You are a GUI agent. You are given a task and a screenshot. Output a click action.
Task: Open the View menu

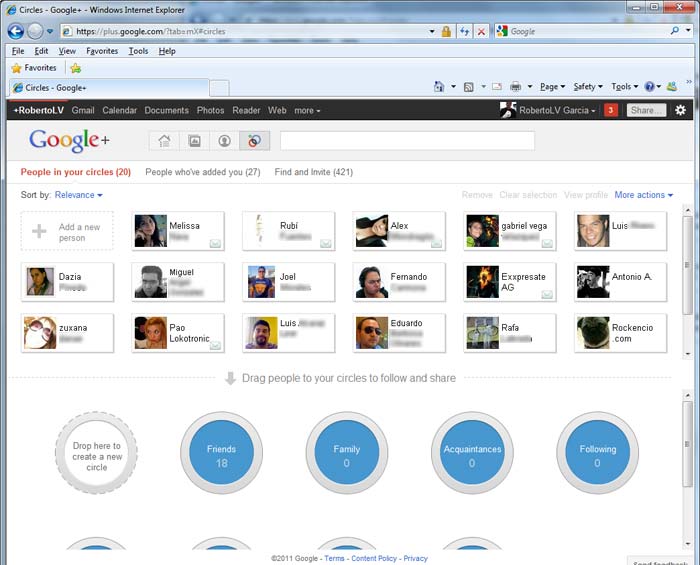coord(67,51)
